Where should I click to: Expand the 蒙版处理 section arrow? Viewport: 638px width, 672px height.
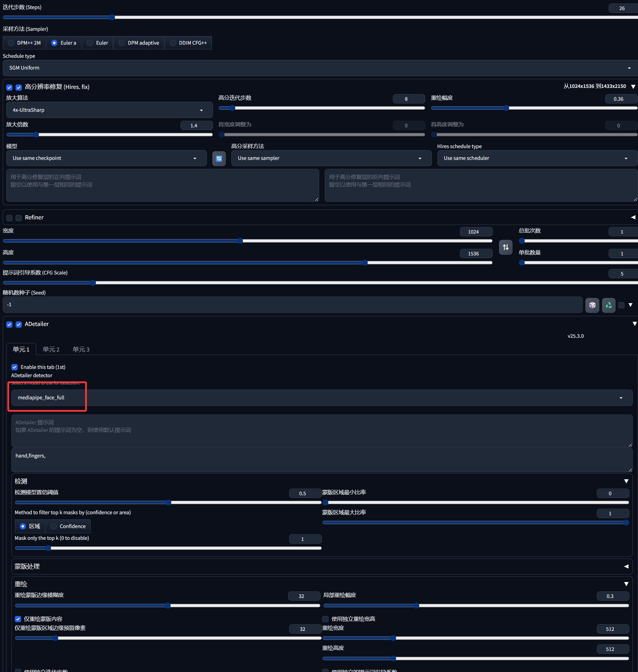626,566
